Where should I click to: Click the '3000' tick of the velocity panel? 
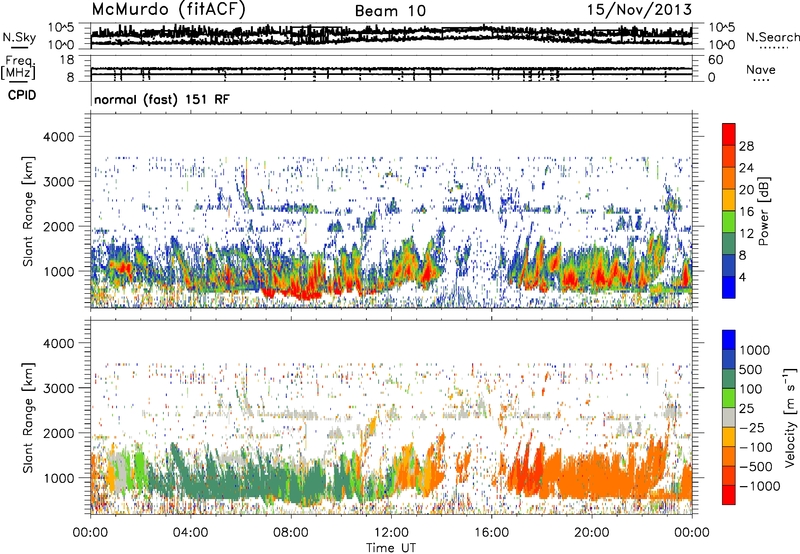click(x=58, y=388)
